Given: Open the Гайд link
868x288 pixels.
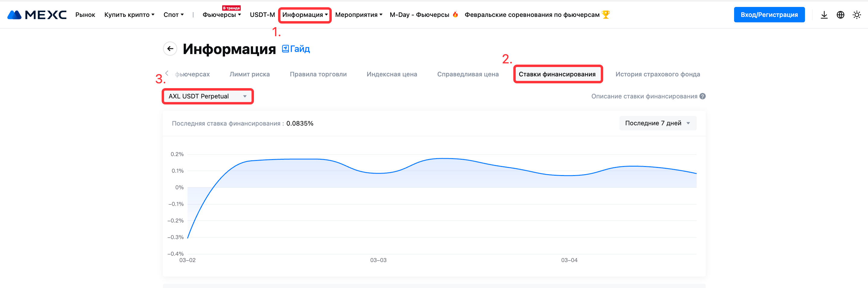Looking at the screenshot, I should point(296,49).
